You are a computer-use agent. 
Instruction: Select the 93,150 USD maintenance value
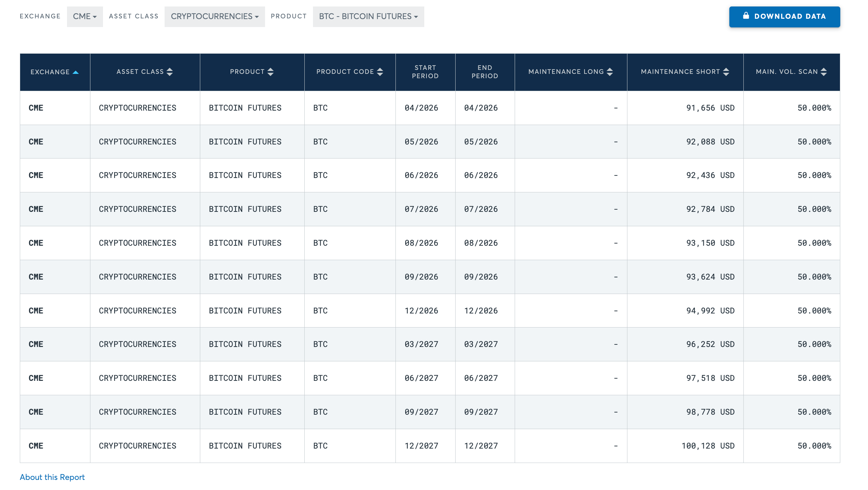point(710,243)
